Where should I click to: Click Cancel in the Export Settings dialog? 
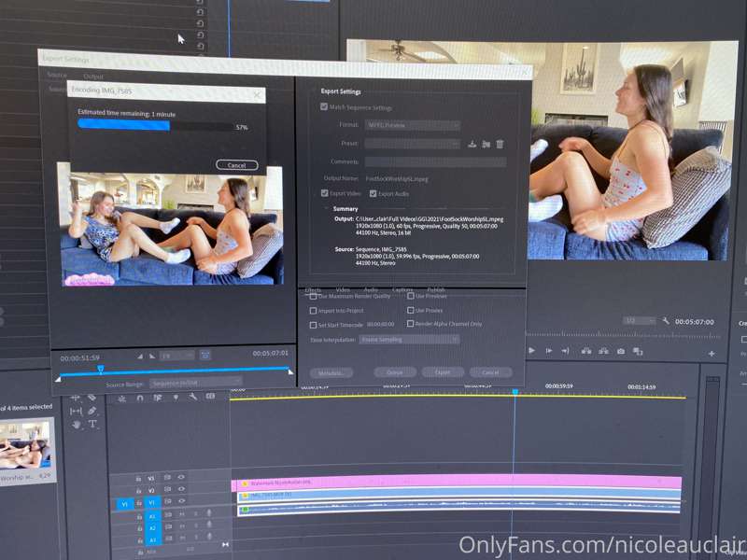(490, 371)
